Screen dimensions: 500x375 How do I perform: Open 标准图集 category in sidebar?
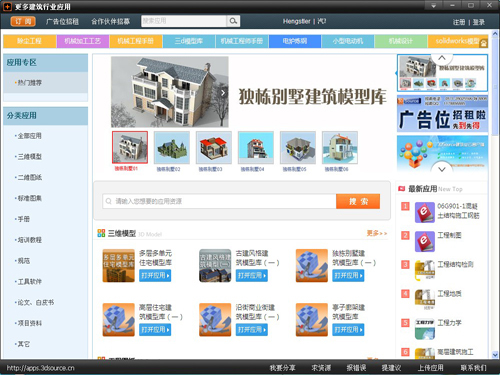[x=29, y=198]
